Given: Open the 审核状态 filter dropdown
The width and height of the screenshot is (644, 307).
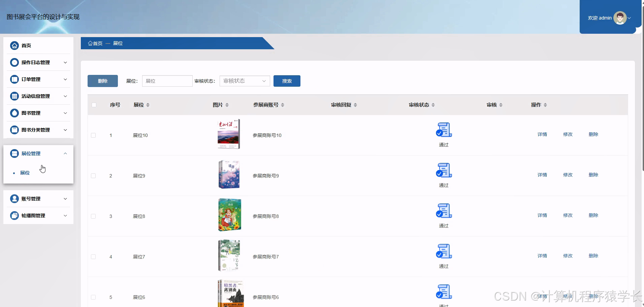Looking at the screenshot, I should tap(244, 81).
